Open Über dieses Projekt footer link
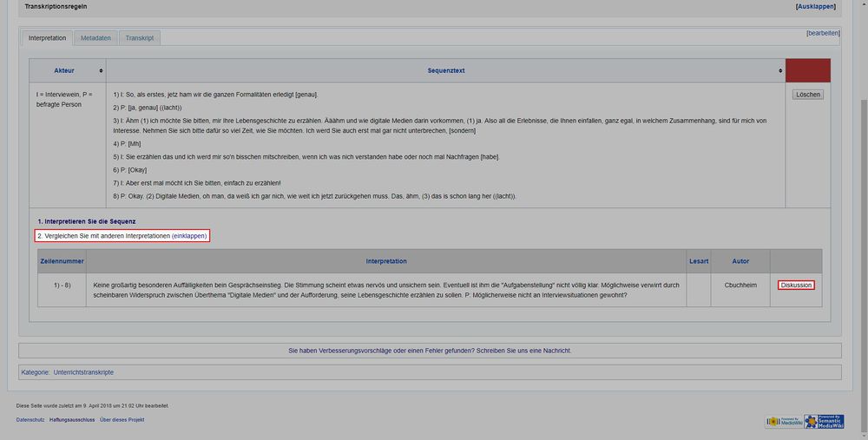 point(122,420)
